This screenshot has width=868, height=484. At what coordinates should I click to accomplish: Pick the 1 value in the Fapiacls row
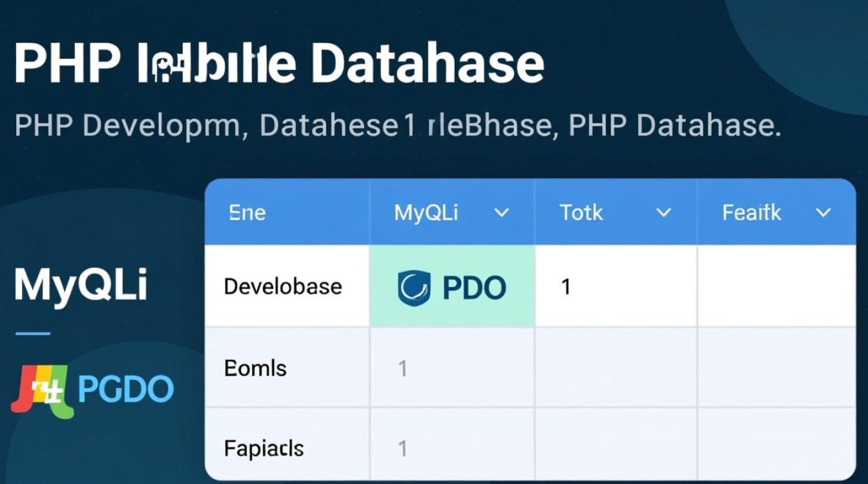coord(402,449)
